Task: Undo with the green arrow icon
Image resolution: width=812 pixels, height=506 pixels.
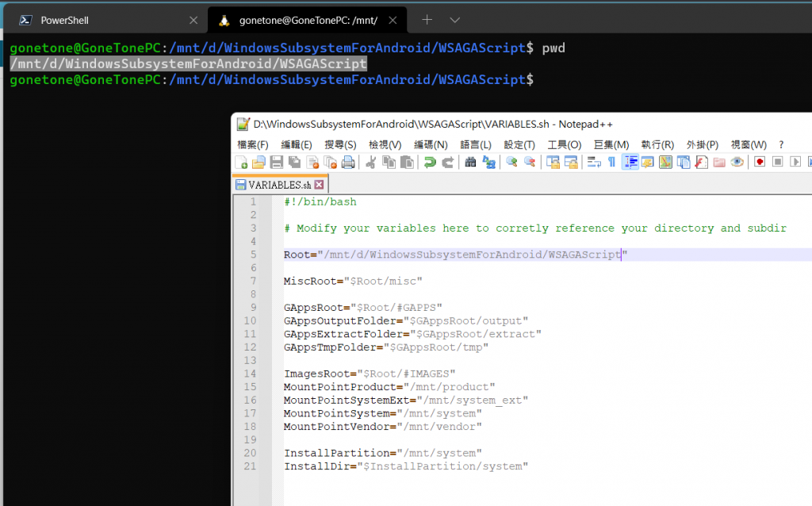Action: click(430, 163)
